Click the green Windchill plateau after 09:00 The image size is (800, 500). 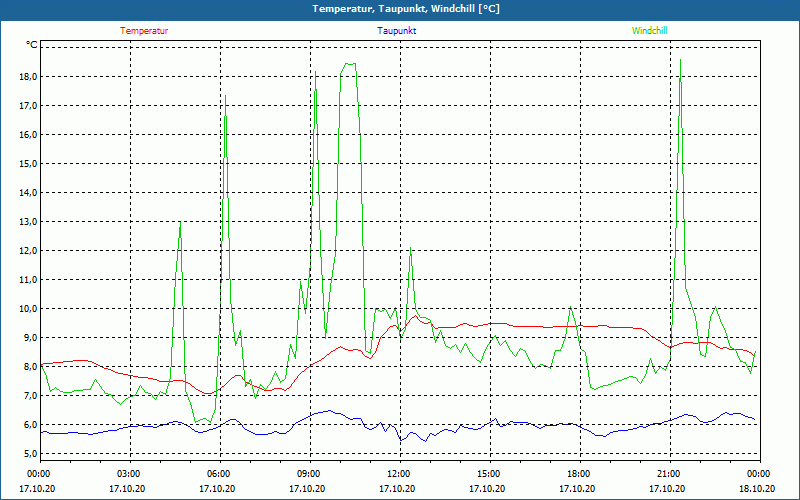(349, 64)
